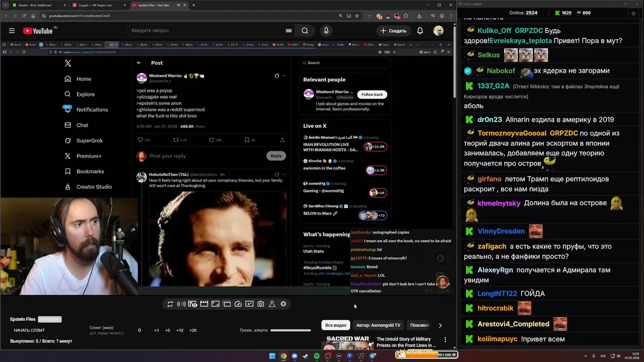Open video toolbar settings gear

pos(283,304)
